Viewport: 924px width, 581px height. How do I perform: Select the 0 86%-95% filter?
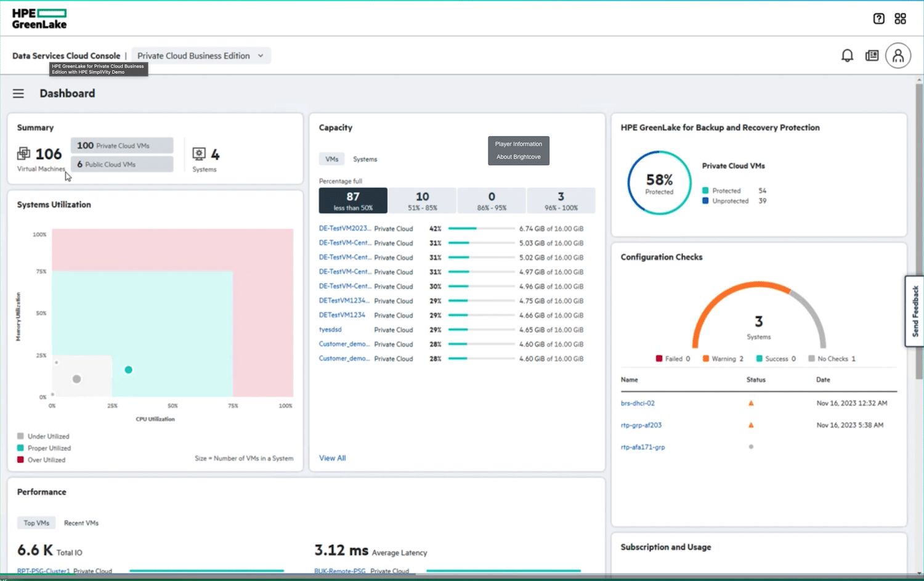[492, 200]
